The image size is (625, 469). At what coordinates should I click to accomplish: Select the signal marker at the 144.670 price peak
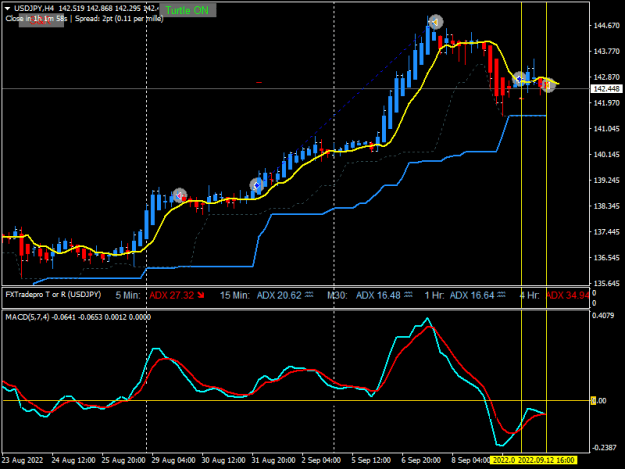coord(435,22)
